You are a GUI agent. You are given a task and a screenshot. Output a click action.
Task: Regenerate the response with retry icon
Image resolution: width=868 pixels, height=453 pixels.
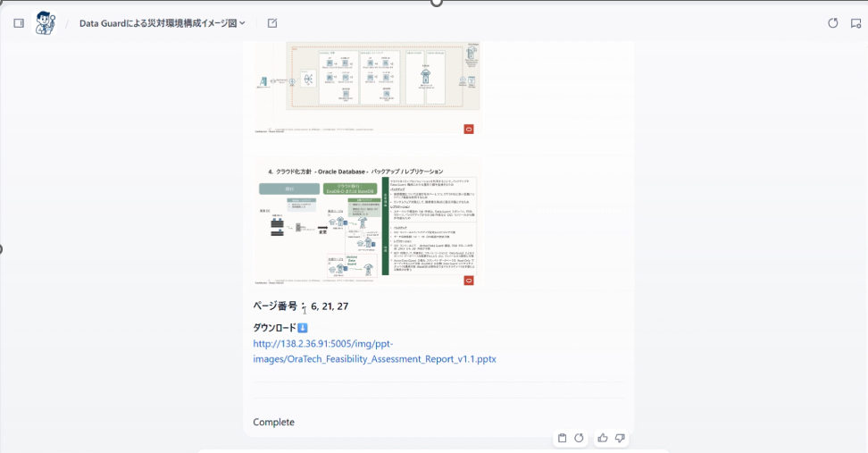[579, 438]
